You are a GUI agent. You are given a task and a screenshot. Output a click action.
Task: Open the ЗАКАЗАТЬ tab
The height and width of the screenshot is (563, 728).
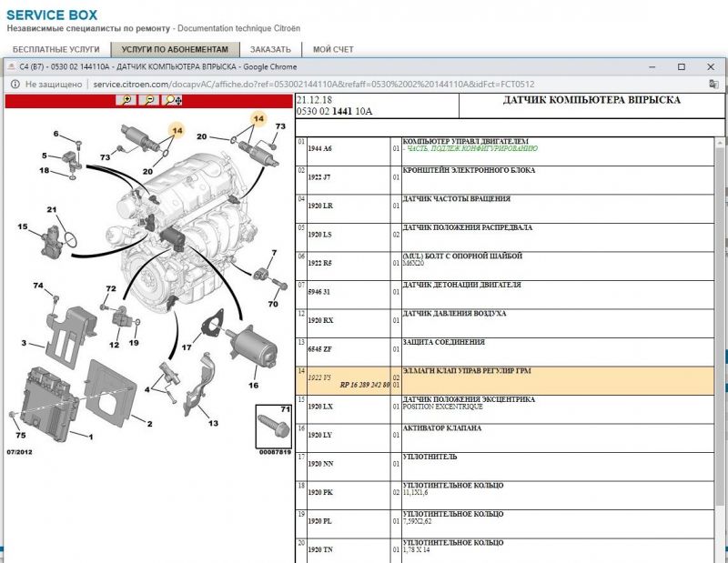tap(270, 49)
